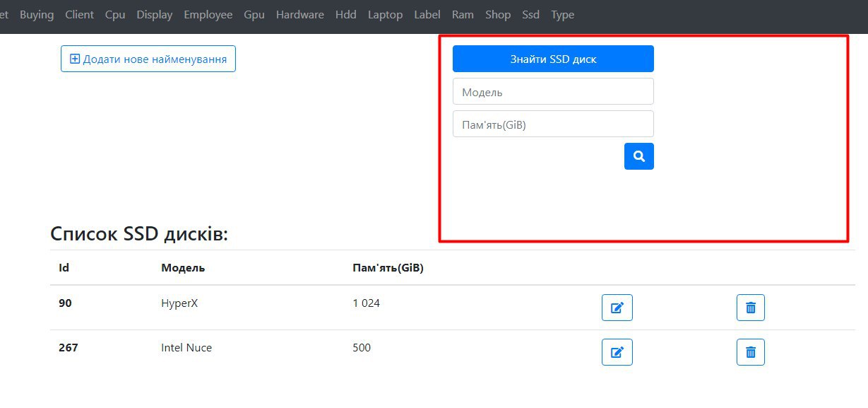Delete the Intel Nuce row with trash icon
This screenshot has height=408, width=868.
click(x=750, y=352)
